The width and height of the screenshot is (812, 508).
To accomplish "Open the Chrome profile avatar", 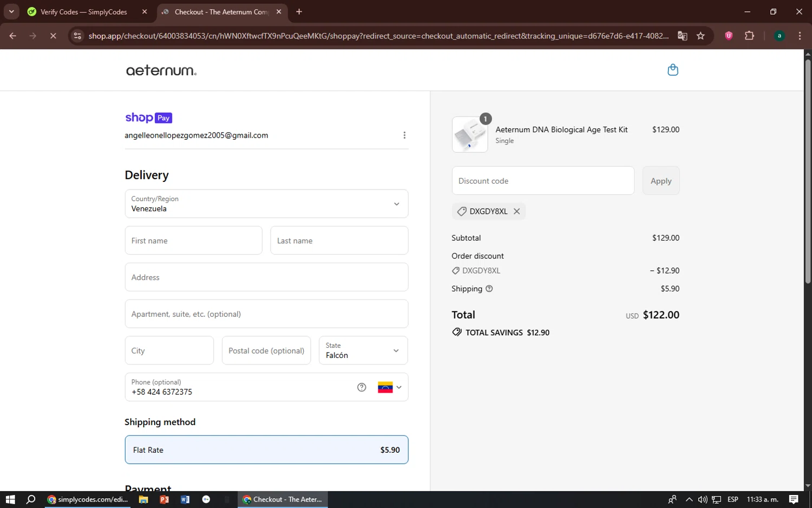I will 780,36.
